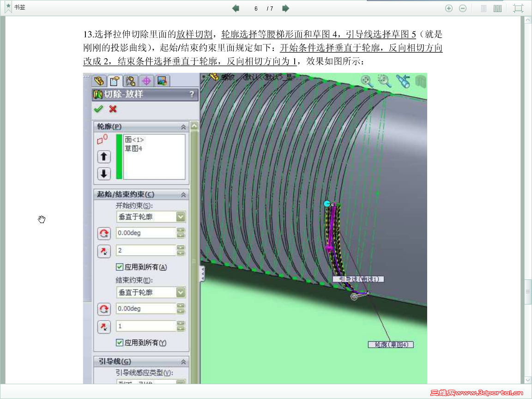Zoom in with plus icon

pos(449,8)
